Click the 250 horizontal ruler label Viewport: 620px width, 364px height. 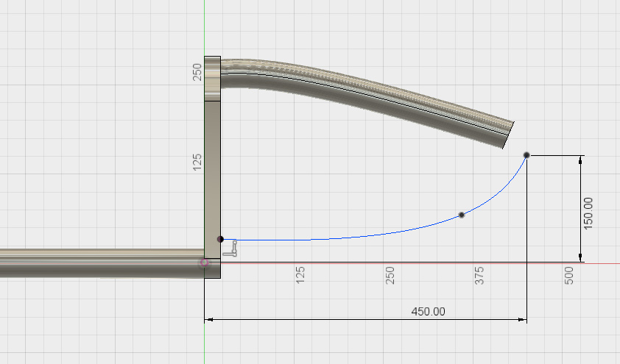point(391,276)
